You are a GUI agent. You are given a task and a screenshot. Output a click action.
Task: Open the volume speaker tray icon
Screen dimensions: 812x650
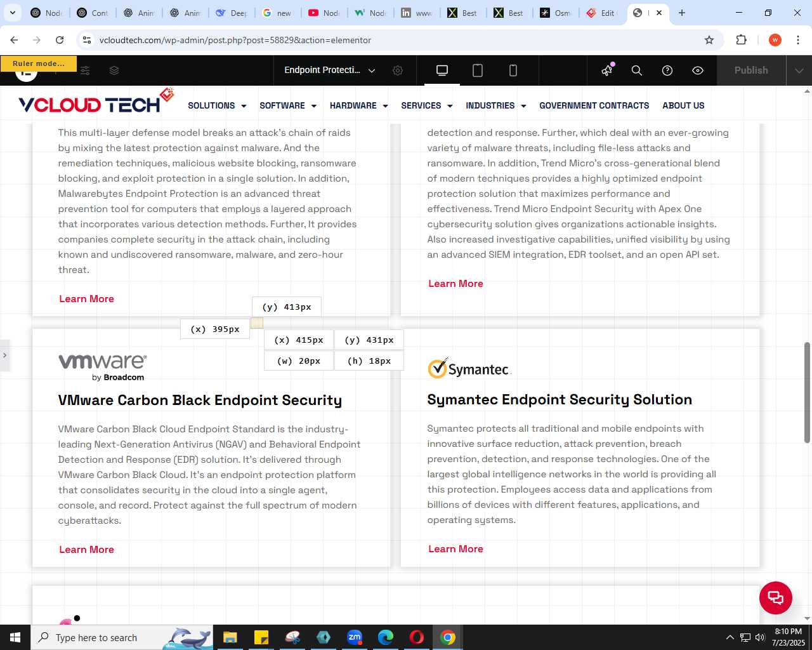coord(760,637)
